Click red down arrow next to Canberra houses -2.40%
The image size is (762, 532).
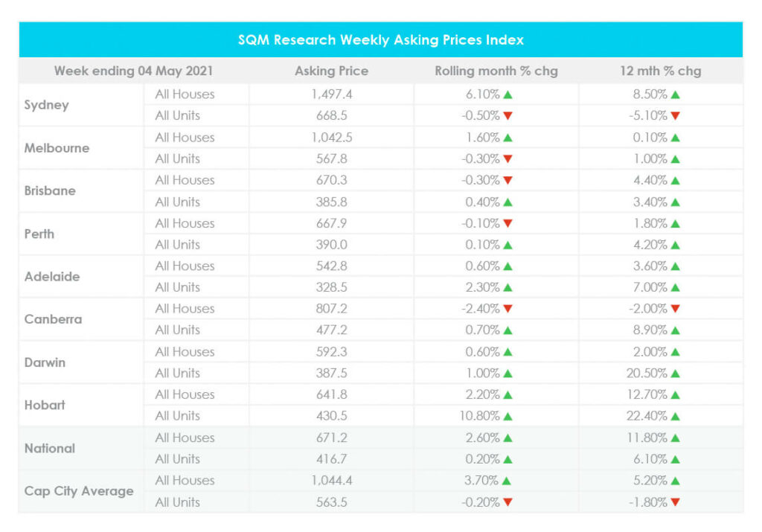pyautogui.click(x=508, y=309)
